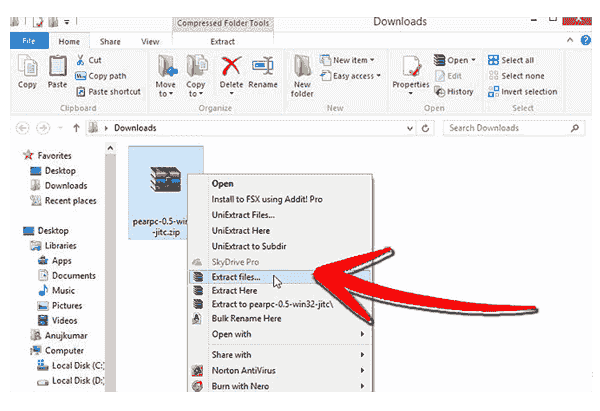
Task: Click the search magnifier icon
Action: [x=575, y=128]
